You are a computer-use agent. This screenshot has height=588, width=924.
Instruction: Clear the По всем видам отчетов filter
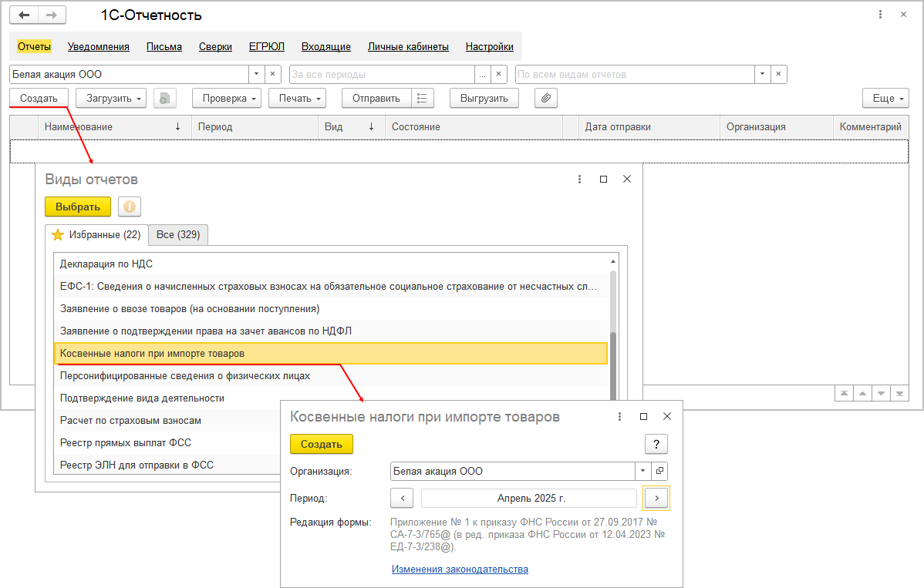tap(778, 74)
